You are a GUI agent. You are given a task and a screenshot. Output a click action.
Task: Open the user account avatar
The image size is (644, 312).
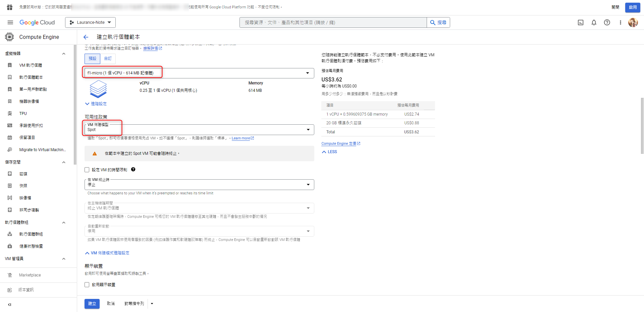tap(633, 22)
